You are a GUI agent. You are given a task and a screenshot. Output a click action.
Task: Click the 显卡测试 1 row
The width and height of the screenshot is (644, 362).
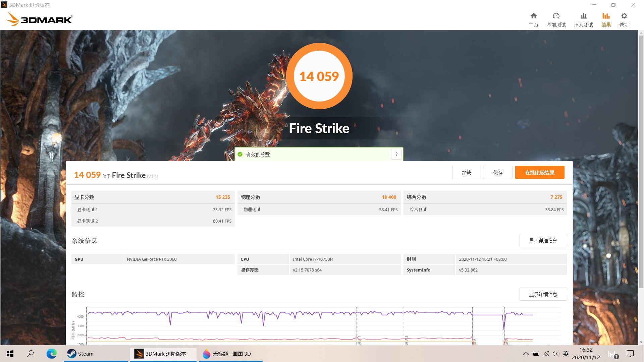(153, 209)
